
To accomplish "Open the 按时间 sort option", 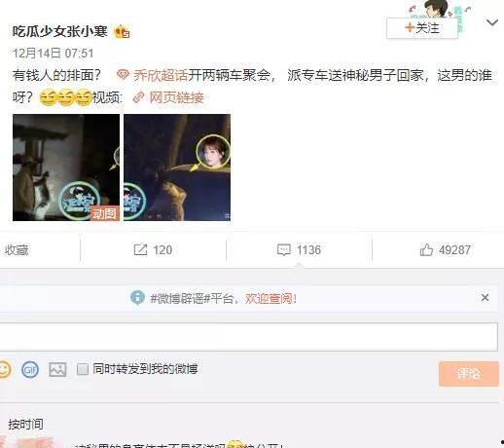I will (25, 425).
